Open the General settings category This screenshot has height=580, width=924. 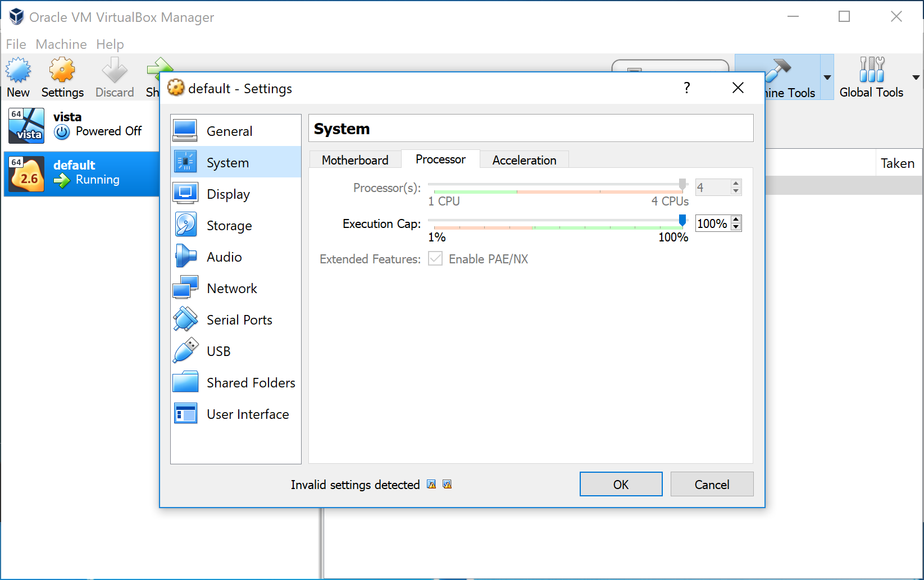tap(236, 131)
